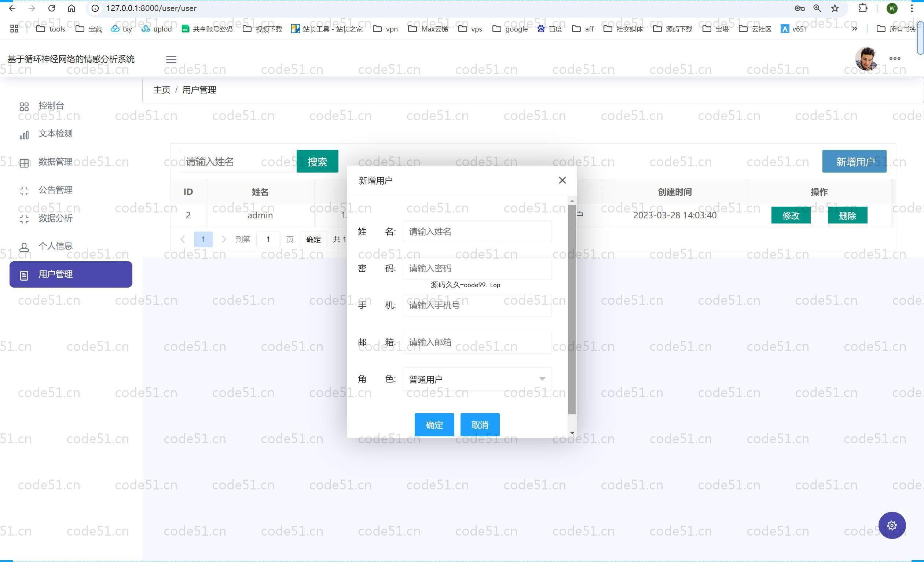Toggle the sidebar with the hamburger icon

click(171, 59)
